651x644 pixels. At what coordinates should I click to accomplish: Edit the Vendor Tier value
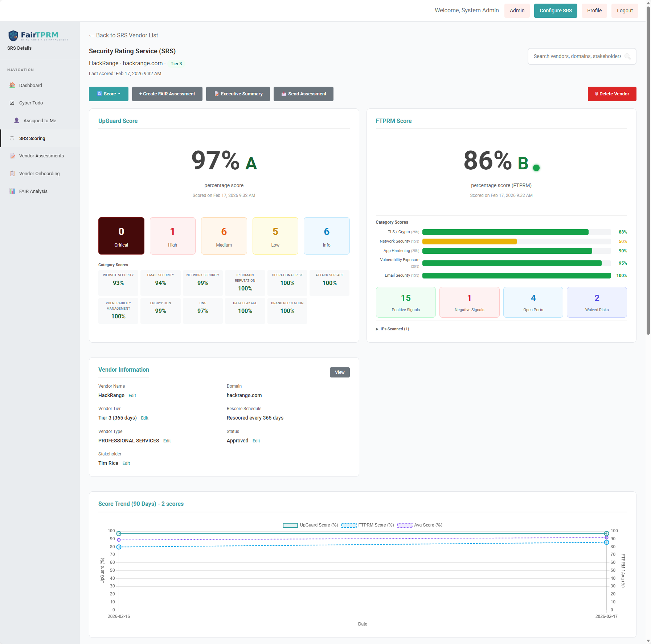pos(144,418)
